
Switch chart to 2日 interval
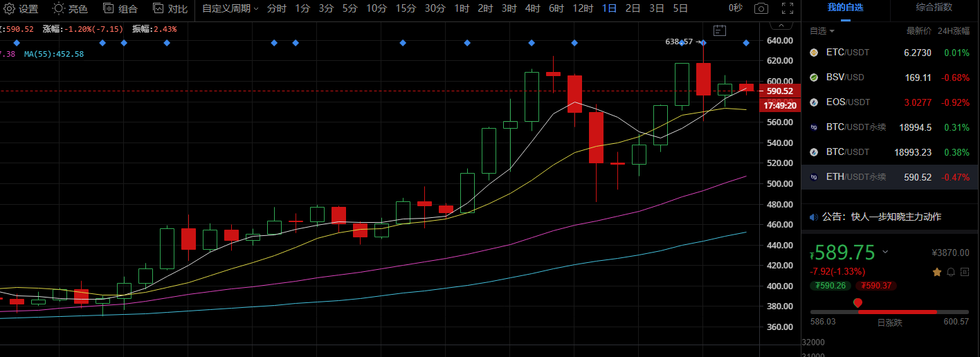633,9
